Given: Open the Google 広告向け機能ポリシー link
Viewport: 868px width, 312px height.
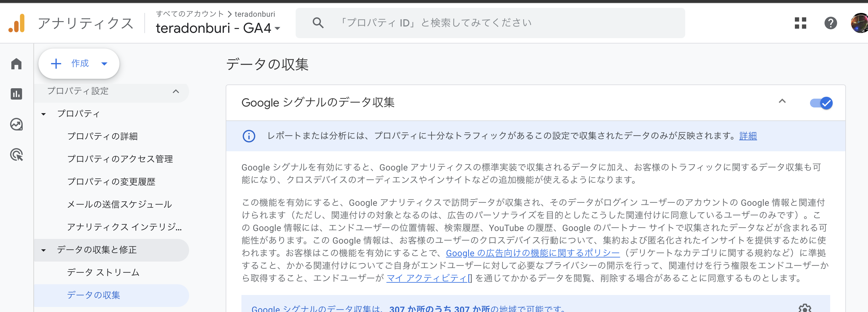Looking at the screenshot, I should coord(532,253).
